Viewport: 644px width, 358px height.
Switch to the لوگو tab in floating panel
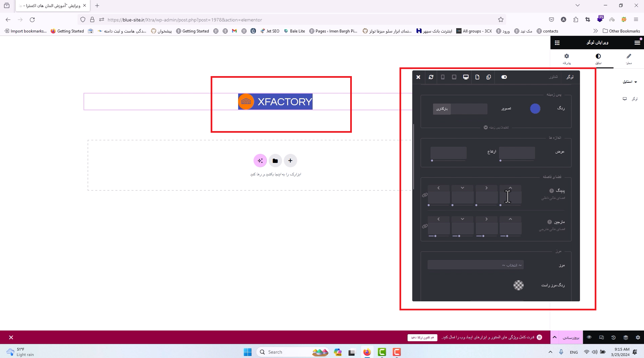click(x=570, y=77)
